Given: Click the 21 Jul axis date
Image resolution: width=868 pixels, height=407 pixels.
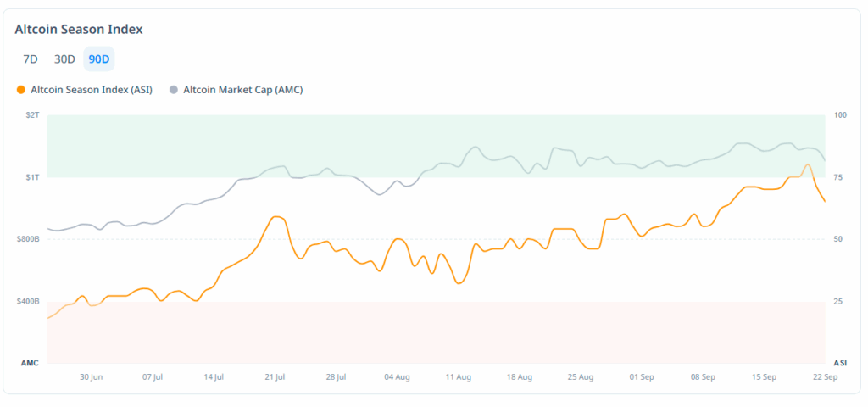Looking at the screenshot, I should click(x=275, y=376).
